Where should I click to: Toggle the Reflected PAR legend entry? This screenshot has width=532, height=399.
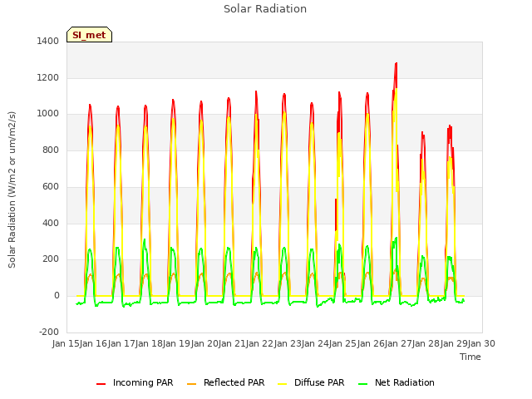225,382
